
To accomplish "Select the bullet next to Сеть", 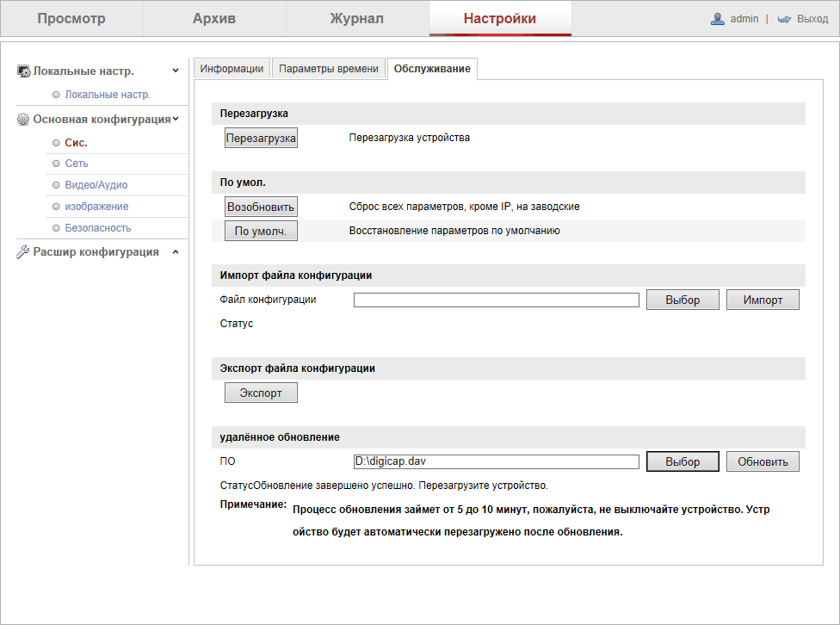I will (x=56, y=164).
